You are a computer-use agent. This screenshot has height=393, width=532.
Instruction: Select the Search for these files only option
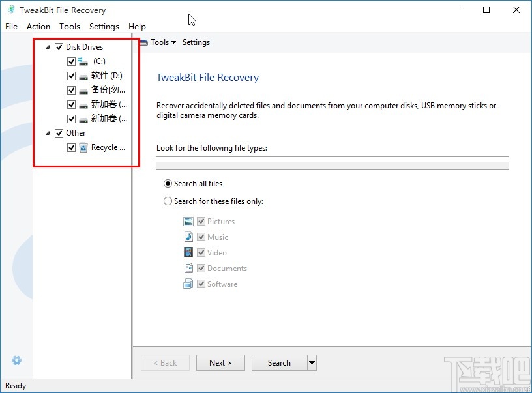(168, 201)
